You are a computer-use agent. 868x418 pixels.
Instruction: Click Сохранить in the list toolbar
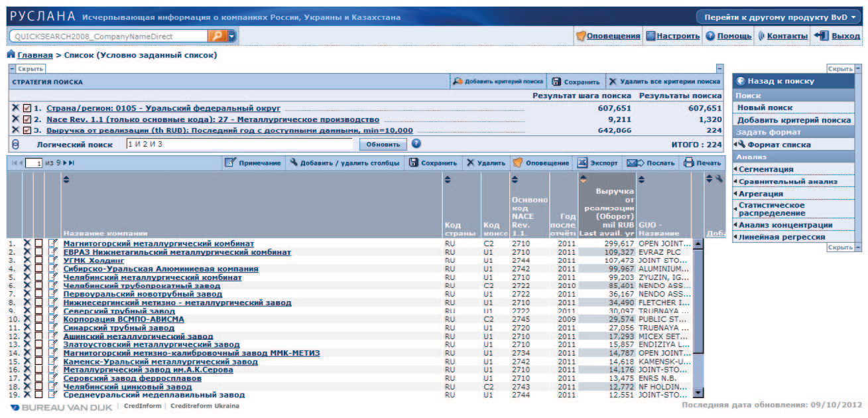432,163
